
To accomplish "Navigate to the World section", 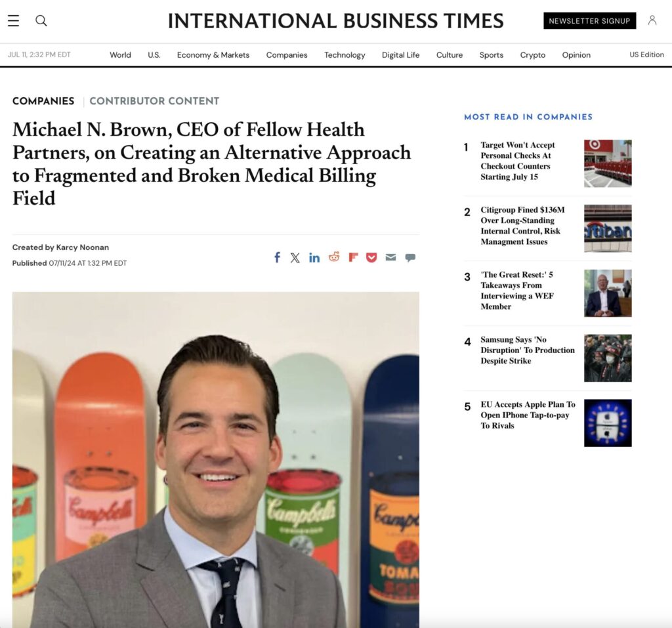I will point(120,55).
